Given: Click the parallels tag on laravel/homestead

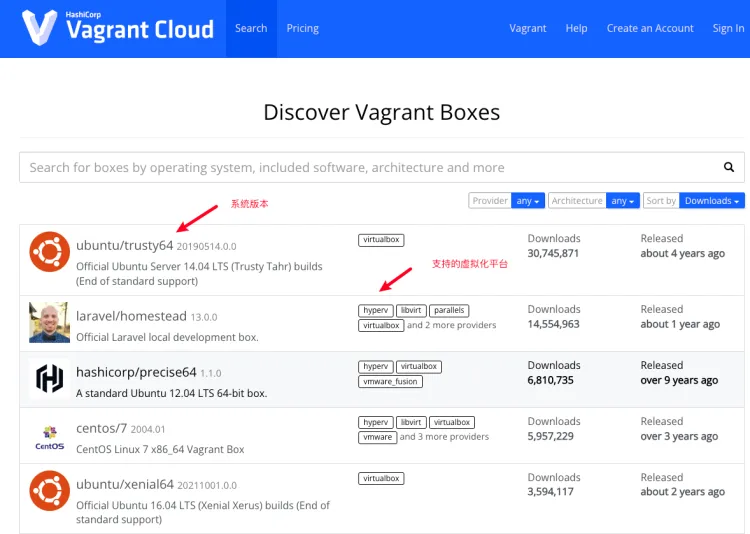Looking at the screenshot, I should (x=448, y=311).
